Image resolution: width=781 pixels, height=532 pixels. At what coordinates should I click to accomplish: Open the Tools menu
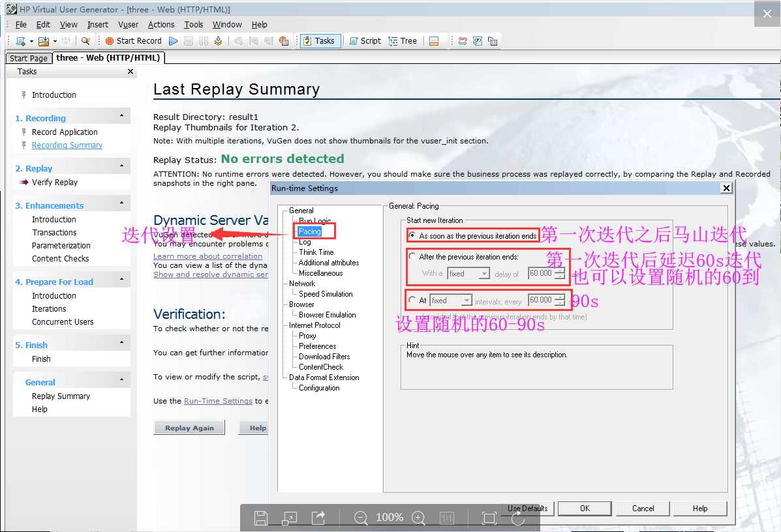coord(193,24)
